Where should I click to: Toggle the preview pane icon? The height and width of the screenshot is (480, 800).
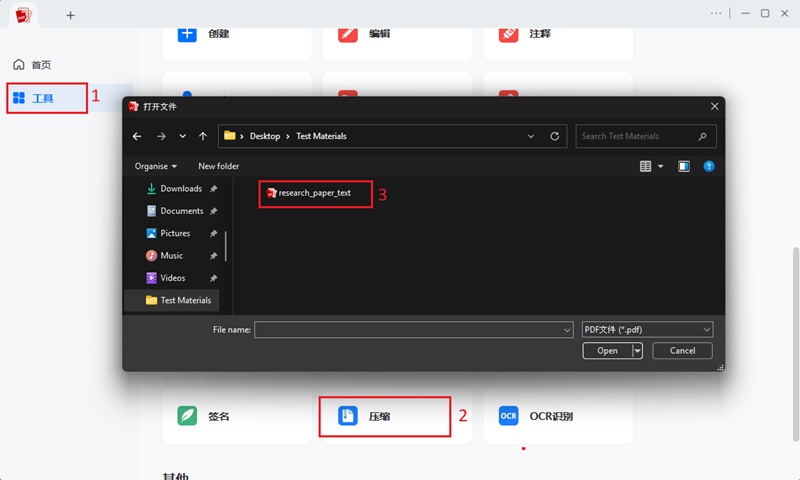pos(684,166)
